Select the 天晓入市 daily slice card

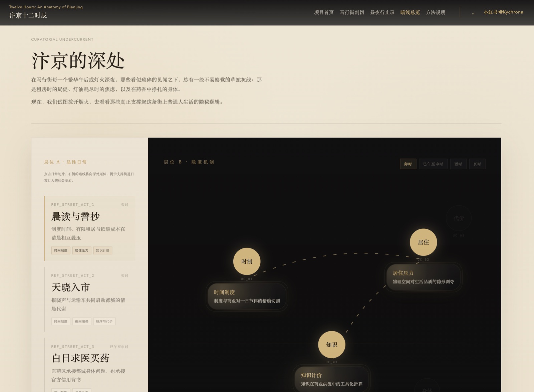pyautogui.click(x=89, y=300)
